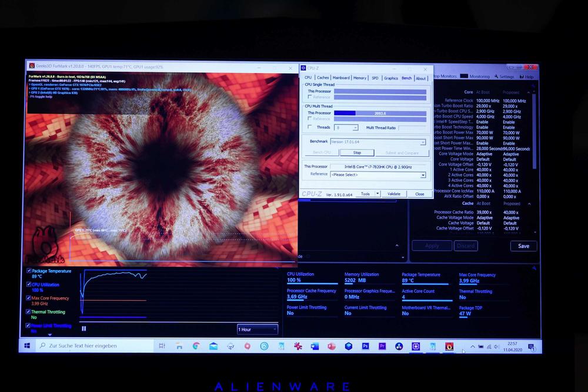Open Photoshop from the taskbar
Image resolution: width=588 pixels, height=392 pixels.
pyautogui.click(x=365, y=346)
